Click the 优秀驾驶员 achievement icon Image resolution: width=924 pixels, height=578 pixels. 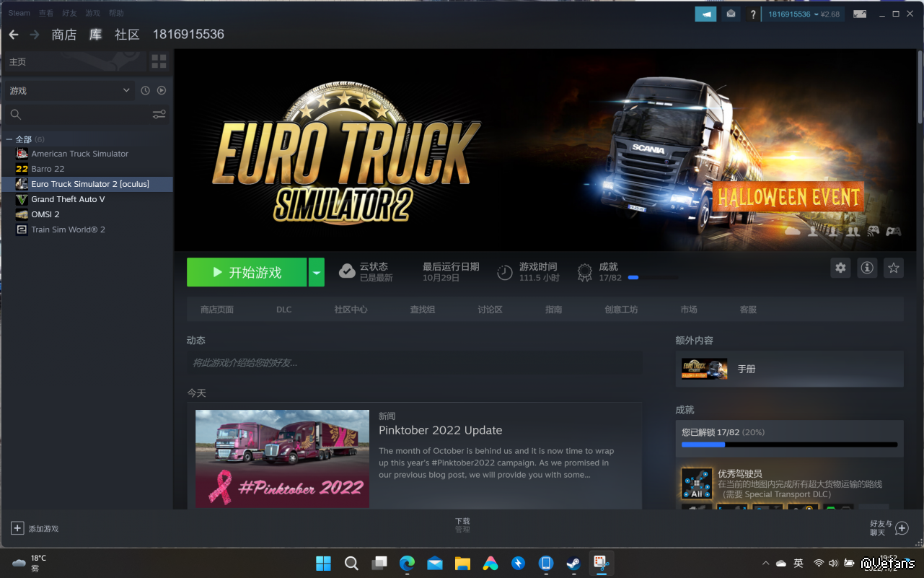pyautogui.click(x=697, y=483)
